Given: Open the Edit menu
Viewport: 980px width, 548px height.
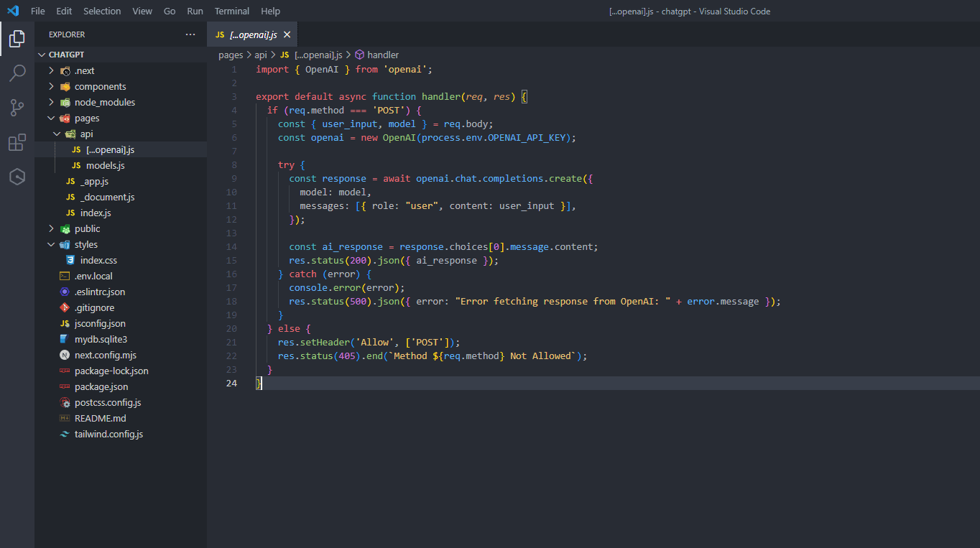Looking at the screenshot, I should (x=64, y=11).
